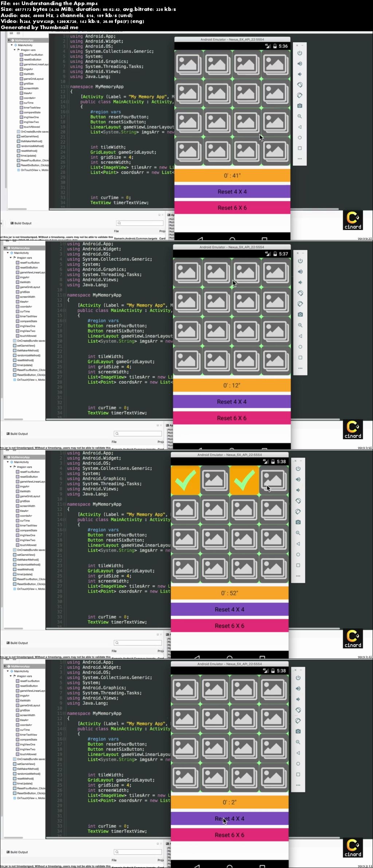Select randomizeMethod() in outline of 0':52" frame
The height and width of the screenshot is (868, 373).
tap(26, 565)
